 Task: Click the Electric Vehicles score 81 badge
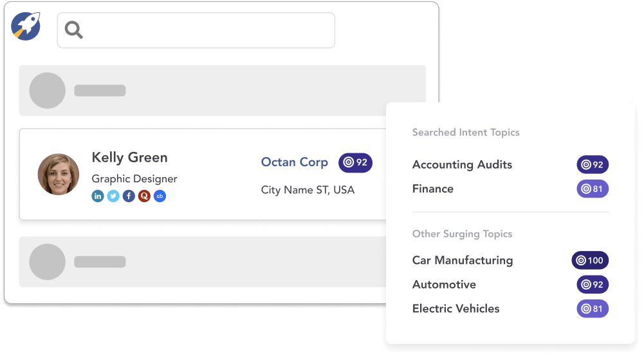593,309
